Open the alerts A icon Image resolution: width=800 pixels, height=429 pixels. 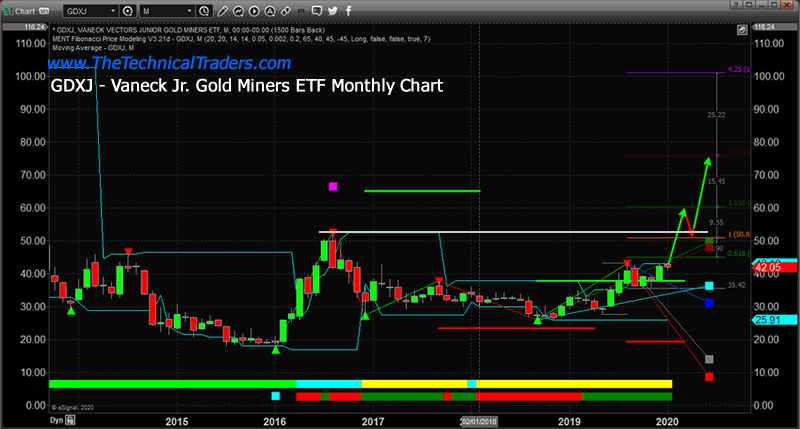tap(270, 11)
